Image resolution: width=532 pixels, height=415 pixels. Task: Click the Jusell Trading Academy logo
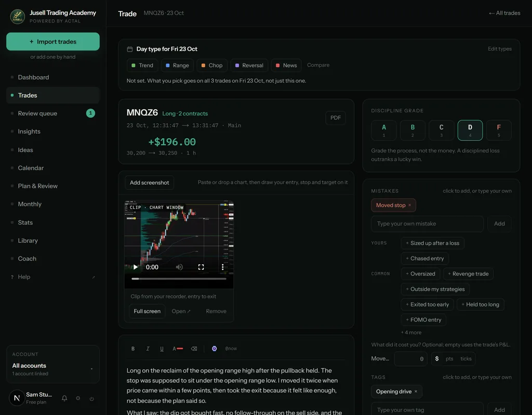click(17, 16)
